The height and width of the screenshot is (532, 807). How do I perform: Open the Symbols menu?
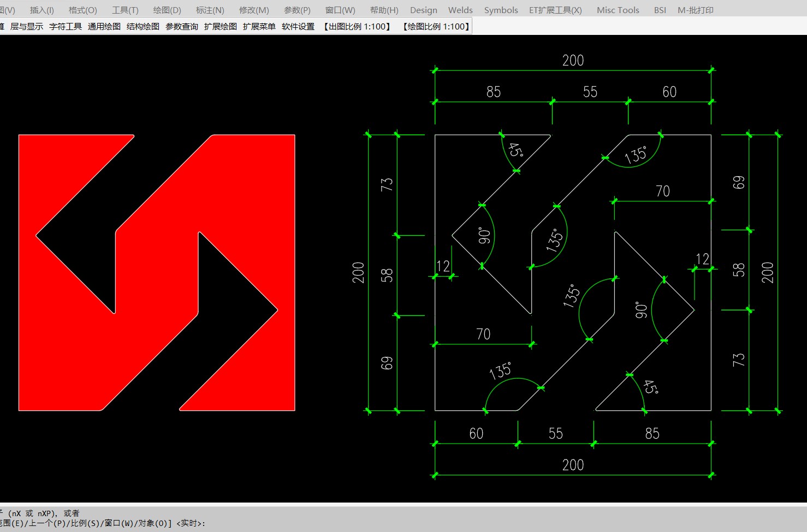pos(501,10)
